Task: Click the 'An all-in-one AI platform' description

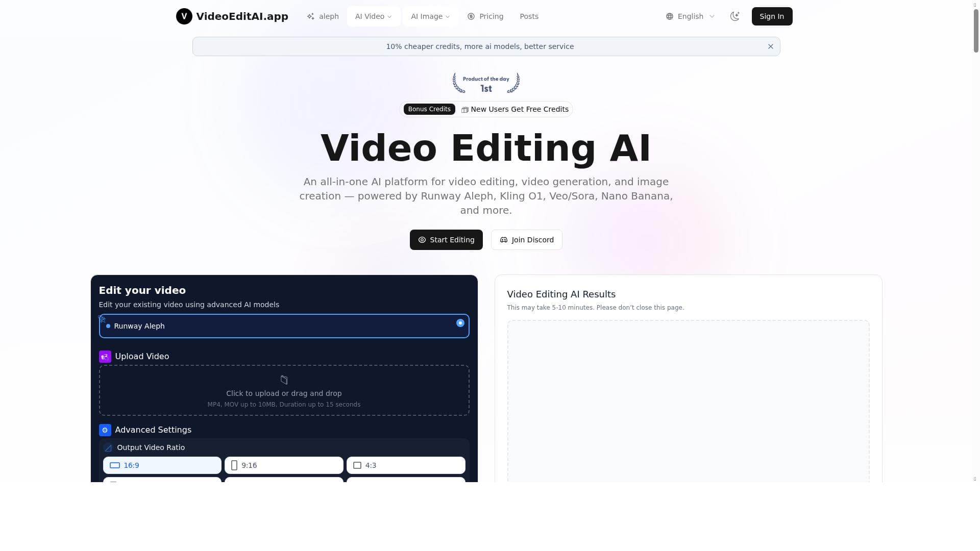Action: (x=486, y=196)
